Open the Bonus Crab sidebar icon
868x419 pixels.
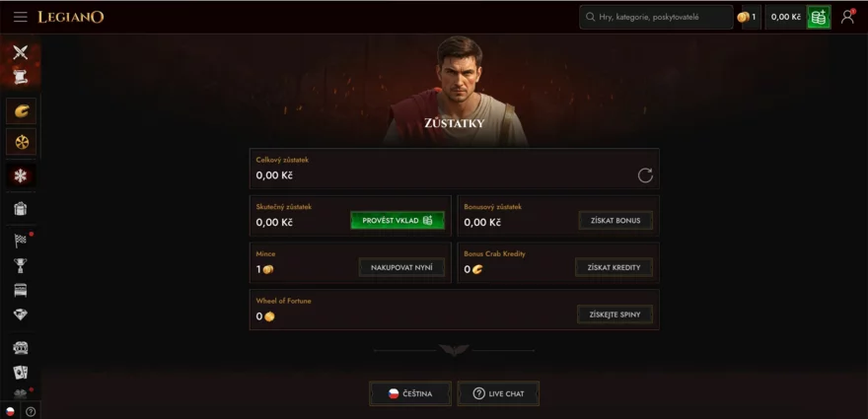click(x=21, y=111)
